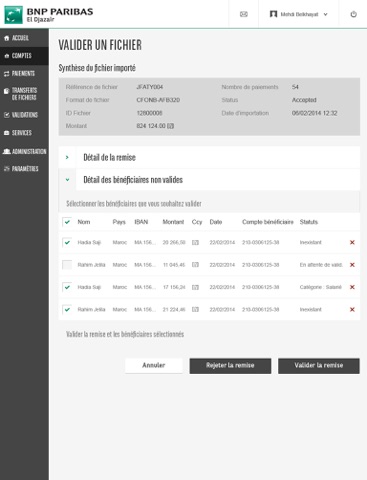
Task: Click the import date 06/02/2014 12:32
Action: click(x=315, y=113)
